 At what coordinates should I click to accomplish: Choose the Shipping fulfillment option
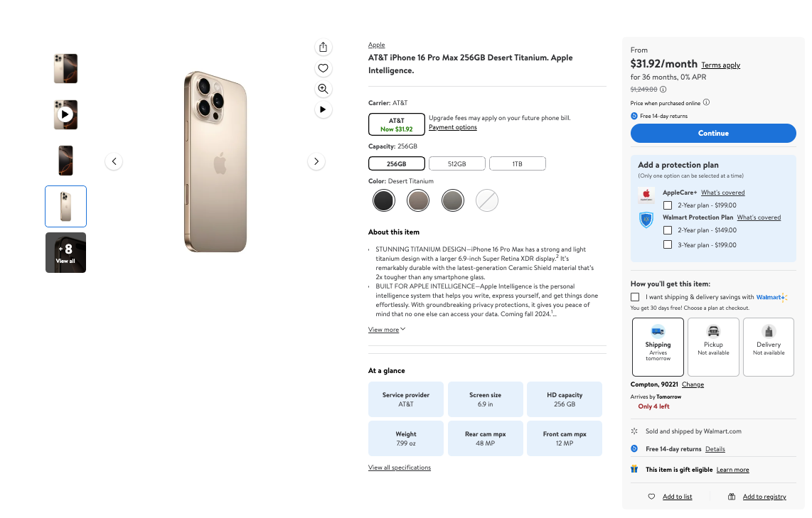658,347
